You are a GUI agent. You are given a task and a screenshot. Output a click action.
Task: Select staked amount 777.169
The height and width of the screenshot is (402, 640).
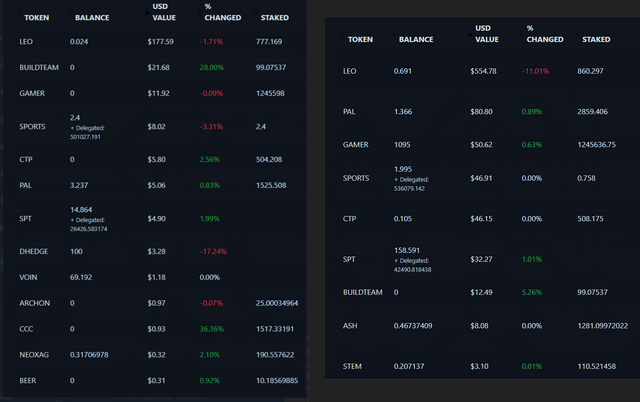269,42
